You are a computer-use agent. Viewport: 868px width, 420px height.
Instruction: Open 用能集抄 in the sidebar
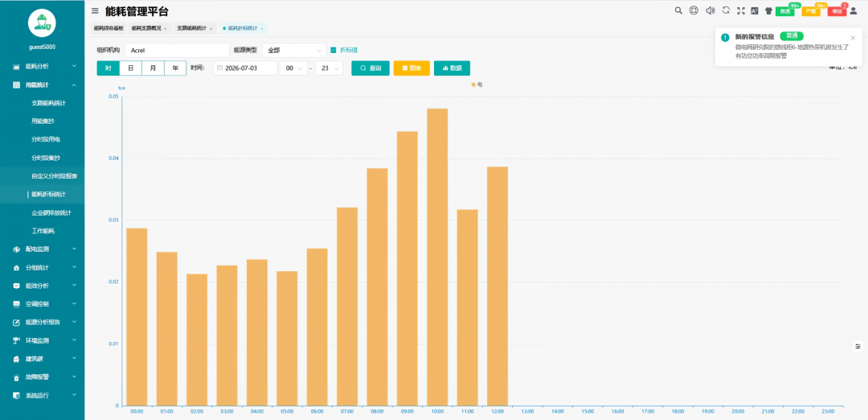(43, 121)
